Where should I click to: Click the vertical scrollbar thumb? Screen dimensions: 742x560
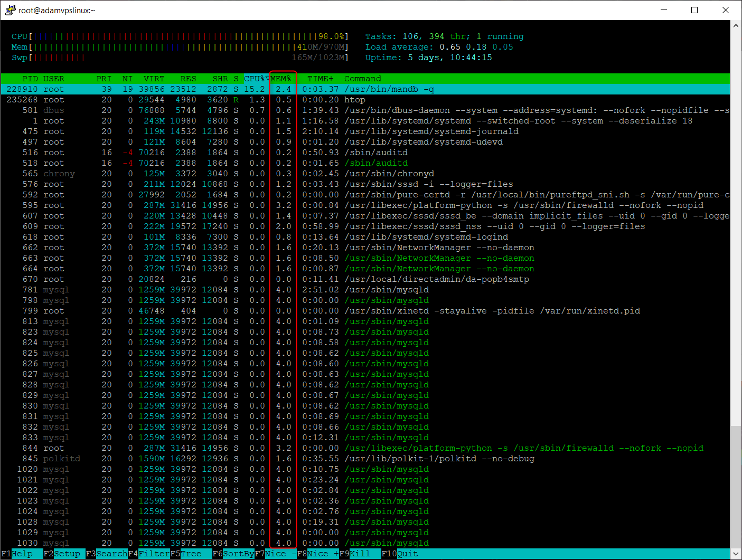coord(736,486)
